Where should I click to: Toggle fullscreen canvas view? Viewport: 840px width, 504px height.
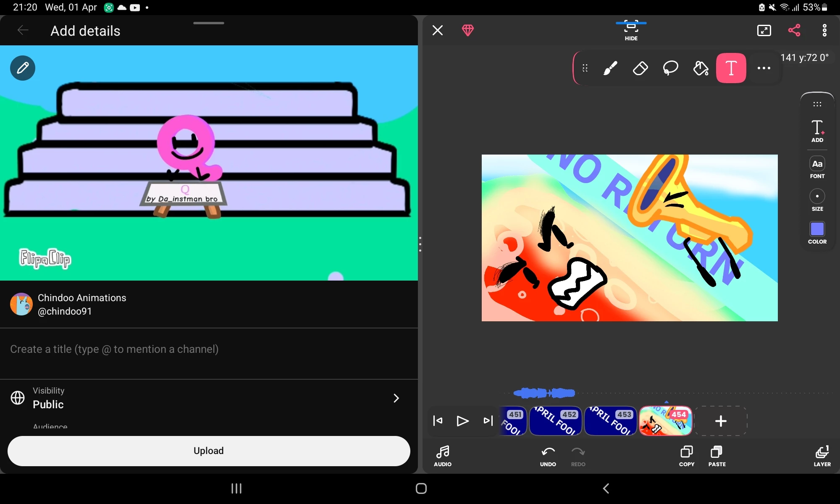coord(764,30)
